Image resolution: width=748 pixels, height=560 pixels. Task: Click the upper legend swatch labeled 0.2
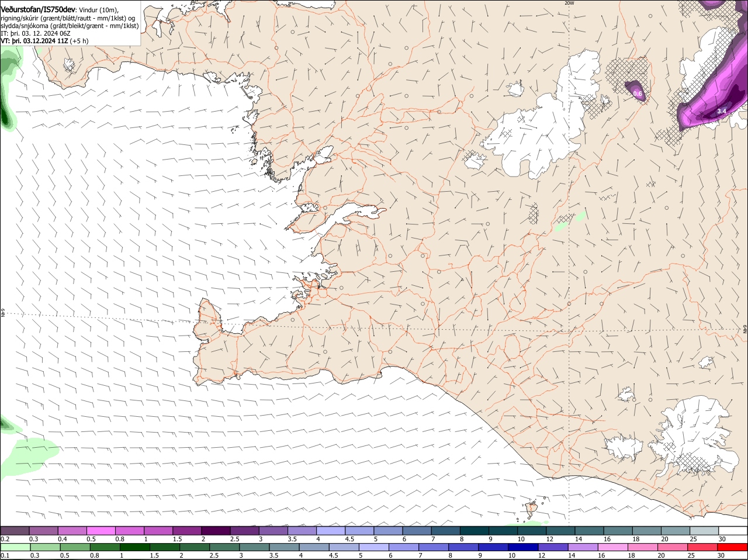15,531
